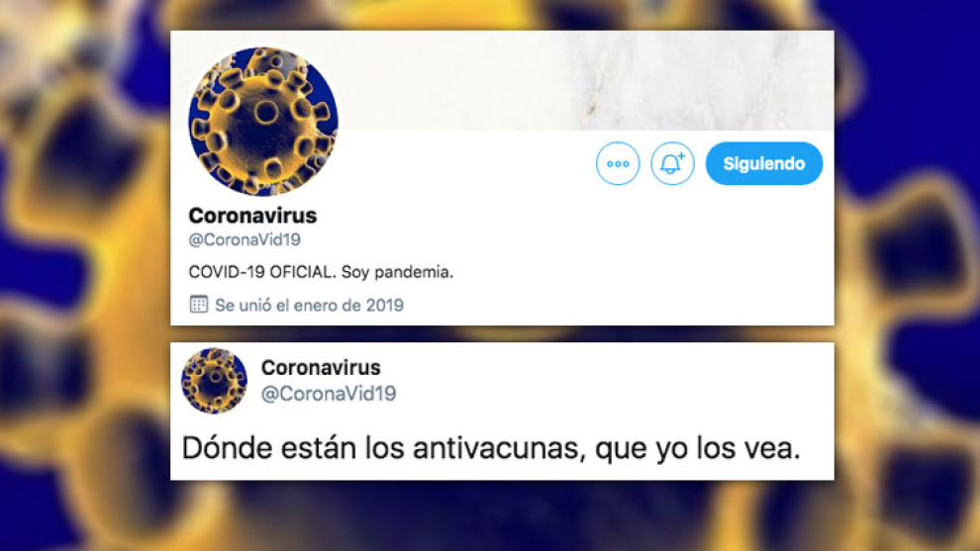Click the blurred blue background on the right

pyautogui.click(x=906, y=275)
